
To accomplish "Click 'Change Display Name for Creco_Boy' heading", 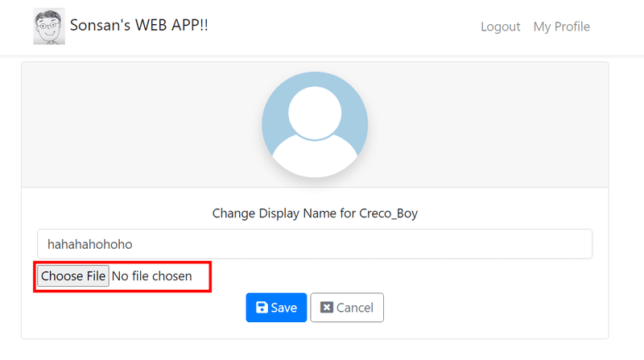I will tap(315, 213).
